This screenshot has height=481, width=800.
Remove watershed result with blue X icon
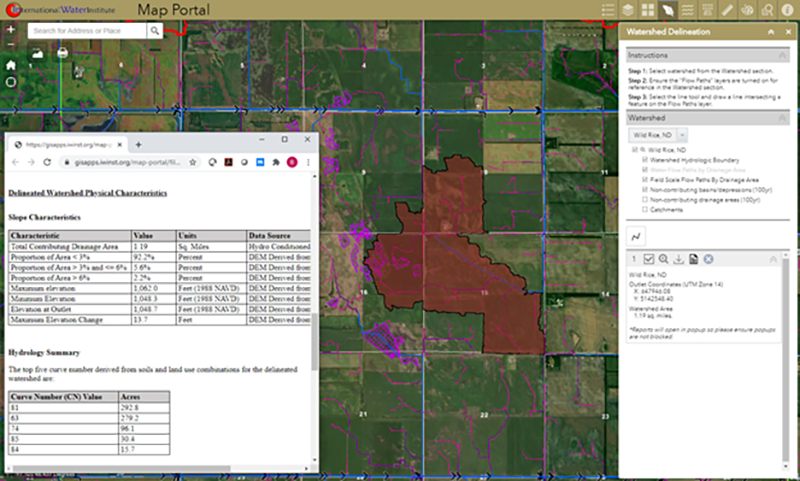(707, 259)
